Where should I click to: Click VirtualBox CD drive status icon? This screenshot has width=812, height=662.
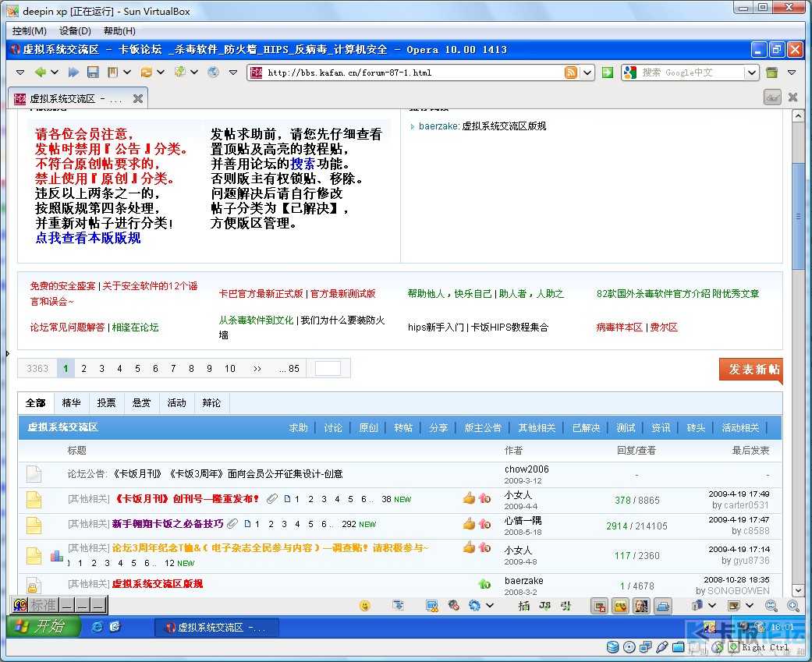[x=629, y=647]
